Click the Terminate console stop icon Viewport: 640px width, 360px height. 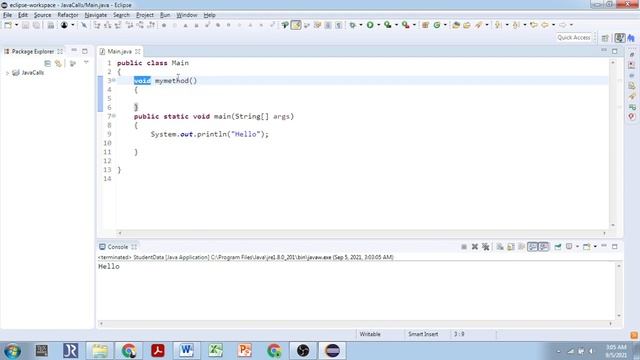(464, 247)
